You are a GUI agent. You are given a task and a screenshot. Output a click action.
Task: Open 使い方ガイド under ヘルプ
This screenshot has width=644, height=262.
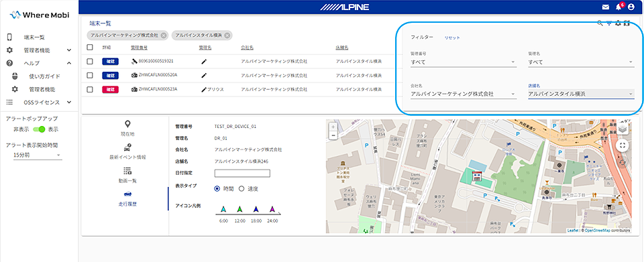[x=44, y=76]
